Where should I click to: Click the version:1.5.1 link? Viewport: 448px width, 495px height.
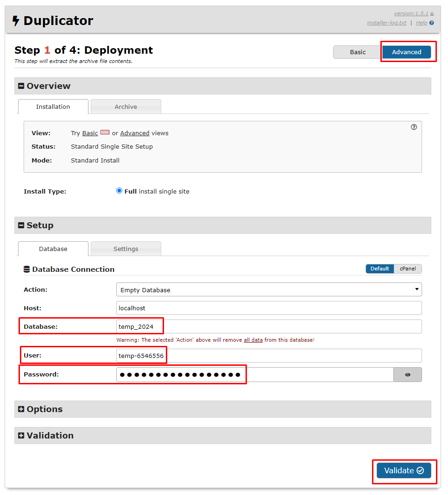point(411,13)
